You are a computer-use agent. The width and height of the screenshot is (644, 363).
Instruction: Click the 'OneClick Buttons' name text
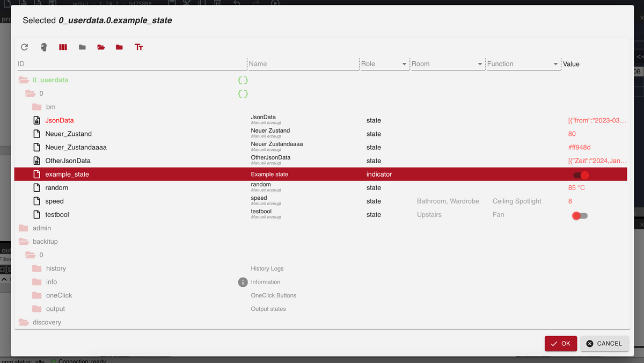pyautogui.click(x=273, y=295)
